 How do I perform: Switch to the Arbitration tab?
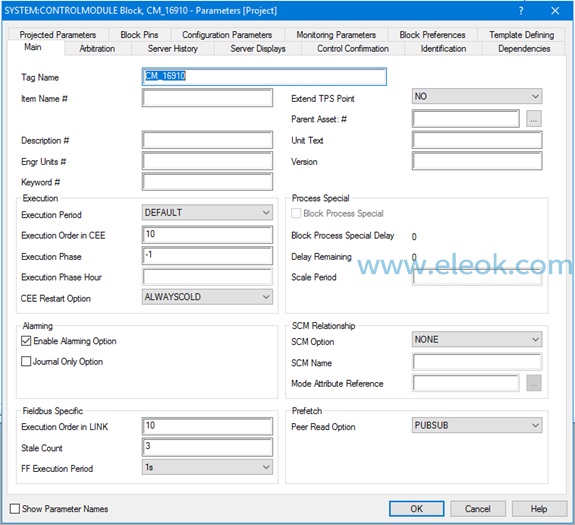pyautogui.click(x=97, y=49)
